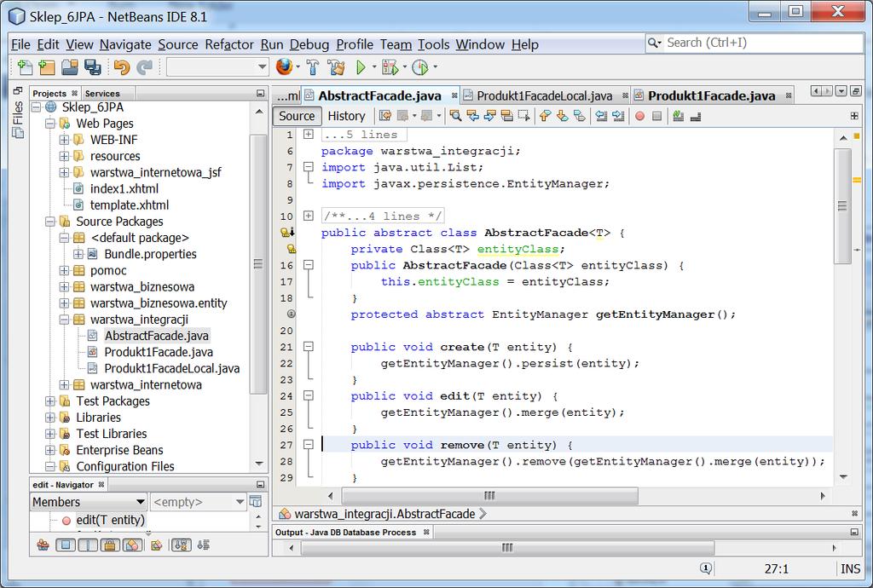Click the New File toolbar icon
Viewport: 873px width, 588px height.
click(25, 67)
